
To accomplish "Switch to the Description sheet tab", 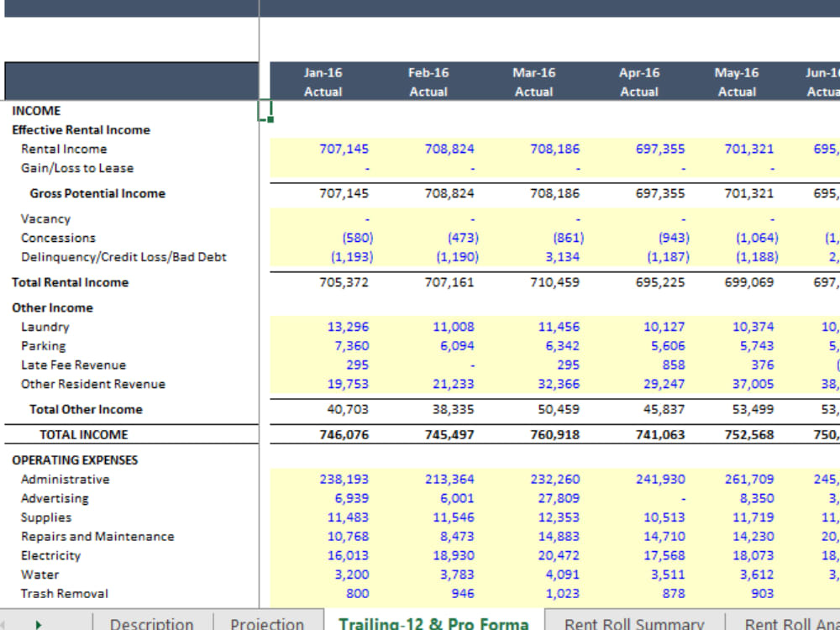I will coord(152,624).
